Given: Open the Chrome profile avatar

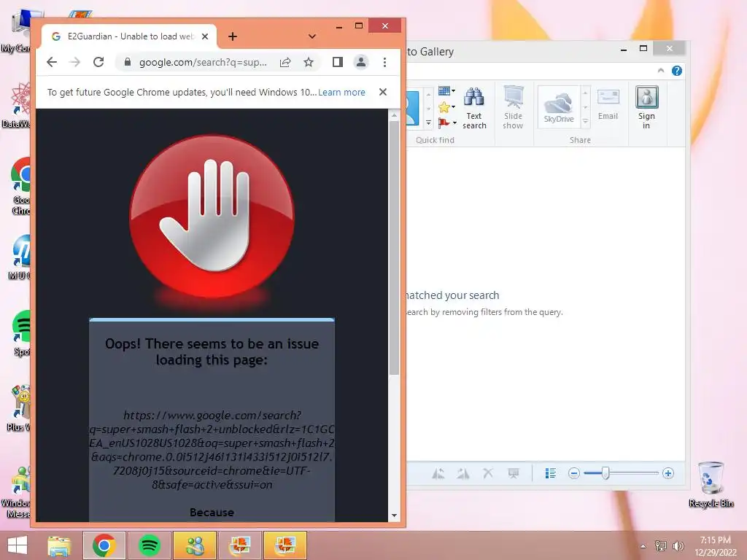Looking at the screenshot, I should [361, 63].
